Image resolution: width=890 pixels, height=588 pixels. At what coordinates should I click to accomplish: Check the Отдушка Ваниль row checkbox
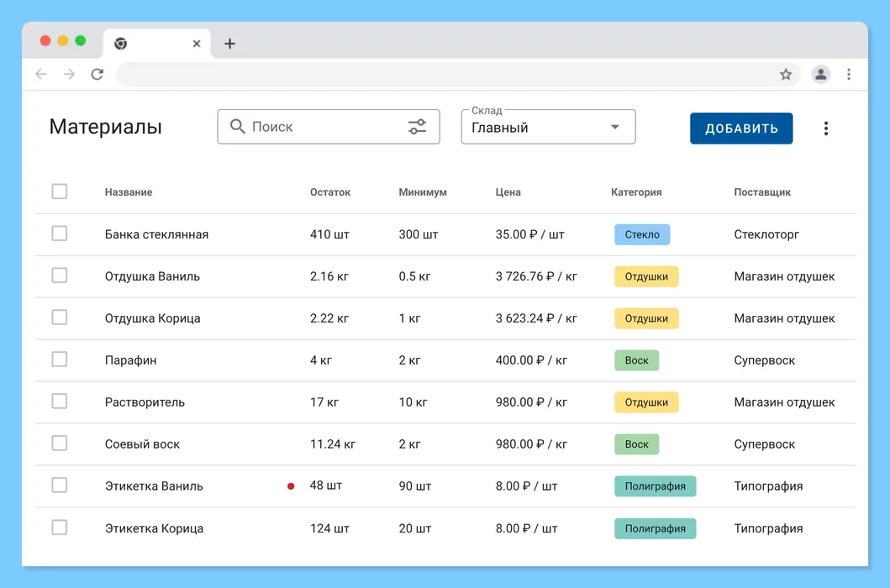pyautogui.click(x=60, y=276)
